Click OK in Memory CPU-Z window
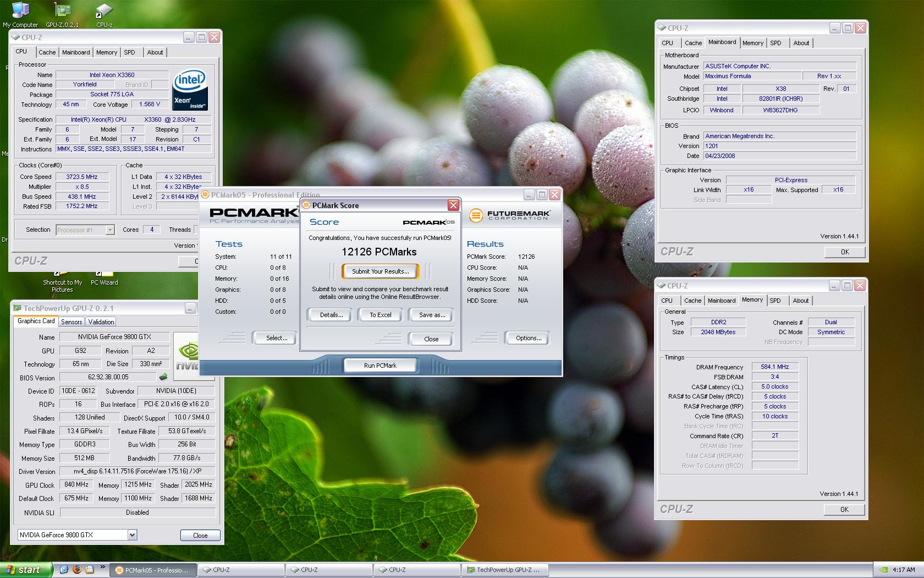 844,510
